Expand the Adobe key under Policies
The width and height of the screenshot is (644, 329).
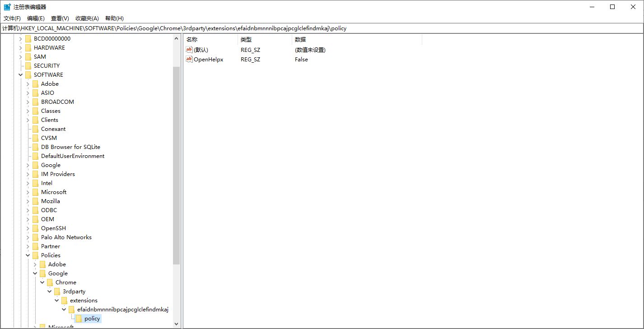(35, 264)
